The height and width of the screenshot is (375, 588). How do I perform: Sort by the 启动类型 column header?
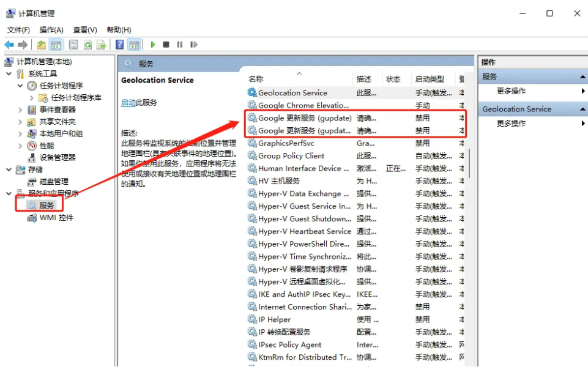430,79
